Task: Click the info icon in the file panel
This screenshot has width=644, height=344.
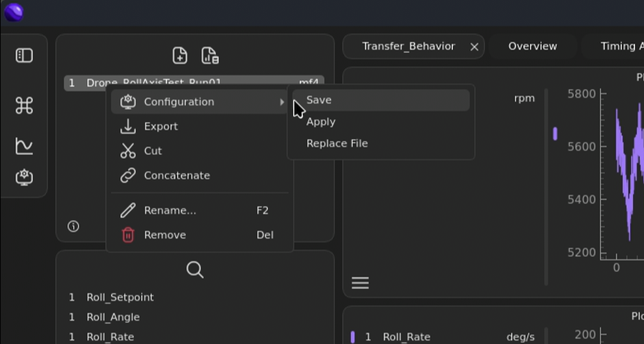Action: pos(73,226)
